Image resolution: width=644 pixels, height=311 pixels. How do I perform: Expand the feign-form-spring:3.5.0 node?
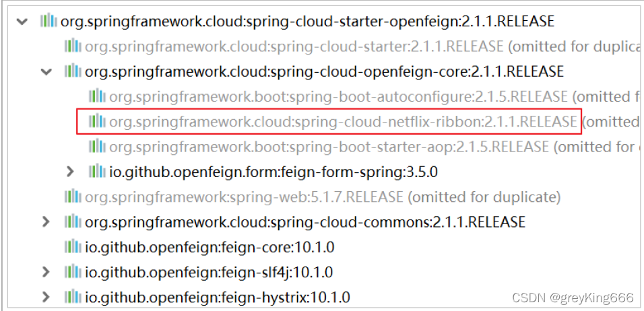tap(70, 172)
